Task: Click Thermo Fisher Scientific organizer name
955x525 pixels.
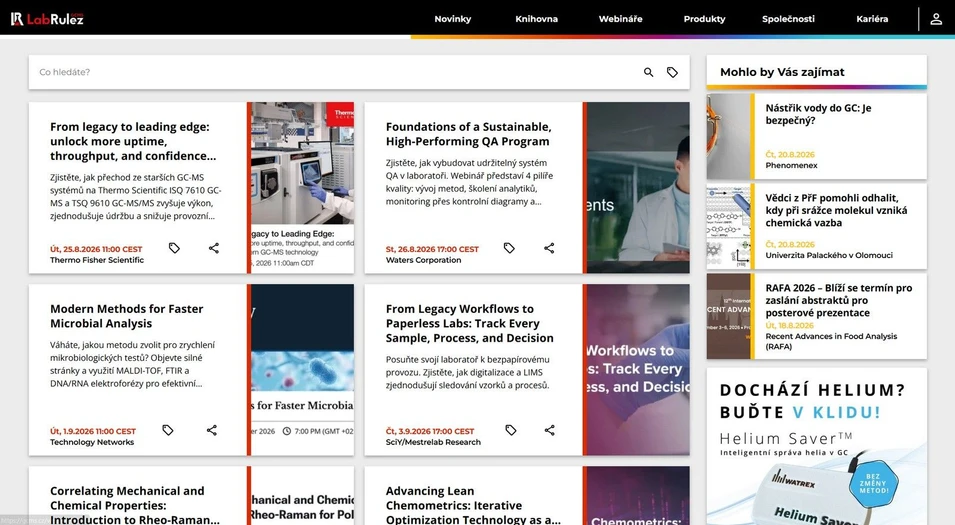Action: (97, 260)
